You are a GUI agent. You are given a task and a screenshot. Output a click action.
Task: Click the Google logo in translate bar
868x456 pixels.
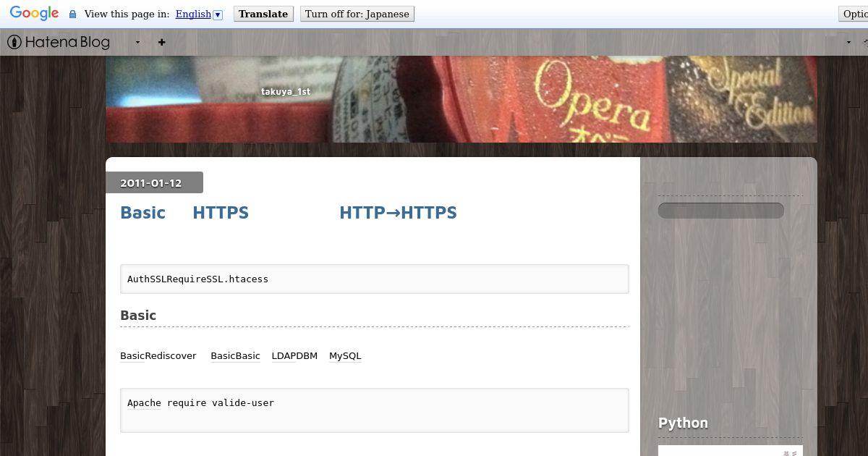point(34,14)
